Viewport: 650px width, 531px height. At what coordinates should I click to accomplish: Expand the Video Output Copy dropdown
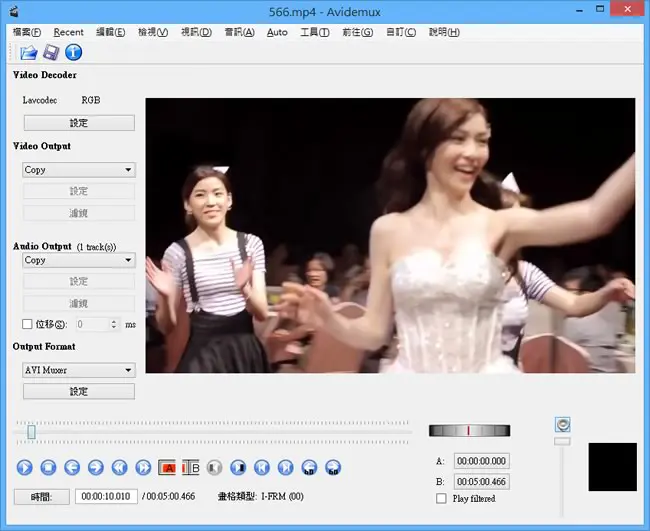(79, 170)
